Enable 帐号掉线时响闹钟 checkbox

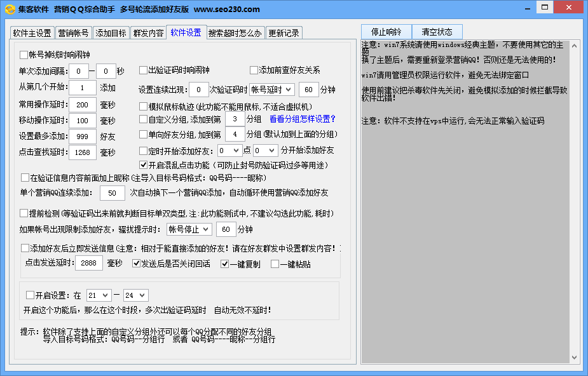(24, 55)
